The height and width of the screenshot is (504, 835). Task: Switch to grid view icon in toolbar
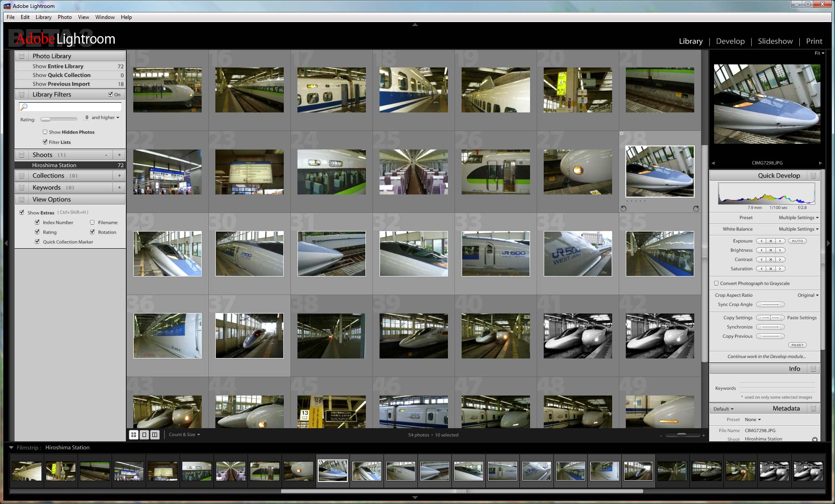coord(134,435)
